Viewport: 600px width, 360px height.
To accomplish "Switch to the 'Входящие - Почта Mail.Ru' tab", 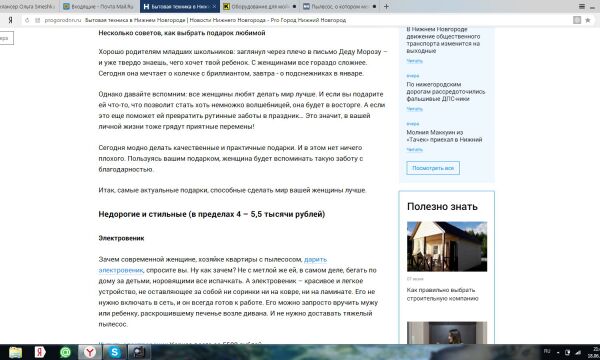I will pos(100,7).
